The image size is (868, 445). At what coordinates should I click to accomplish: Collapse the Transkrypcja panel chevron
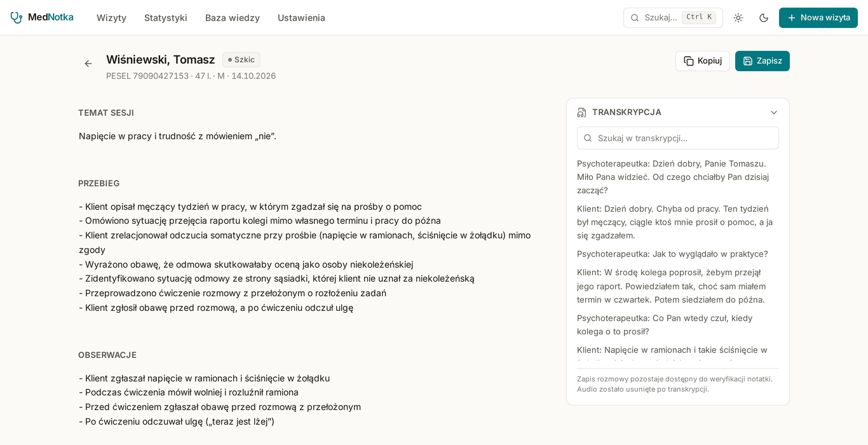tap(774, 113)
